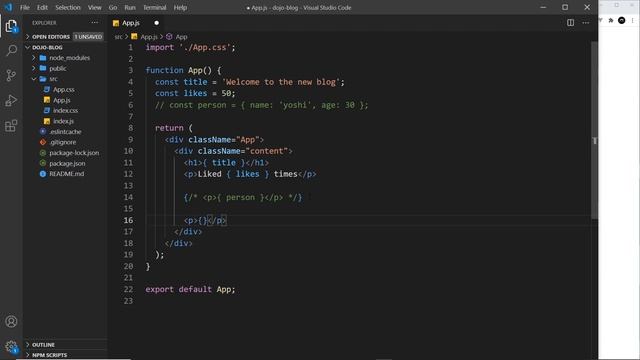Click the editor vertical scrollbar
Image resolution: width=640 pixels, height=360 pixels.
(594, 131)
